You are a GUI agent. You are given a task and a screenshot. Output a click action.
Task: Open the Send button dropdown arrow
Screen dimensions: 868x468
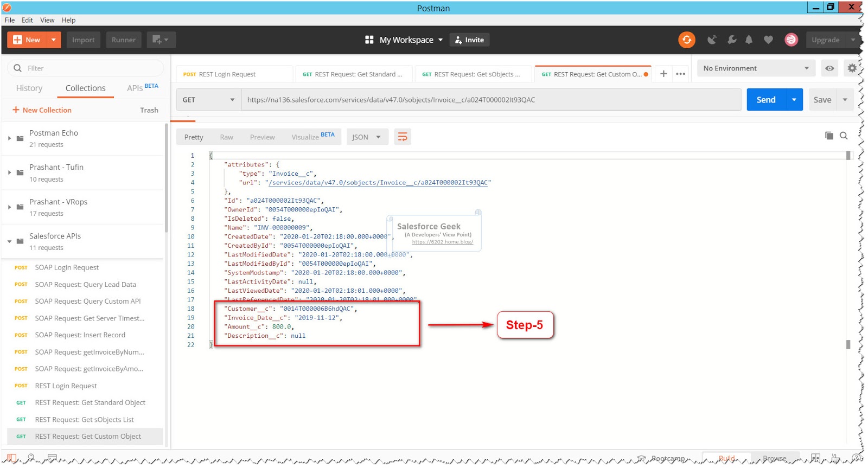click(x=794, y=100)
